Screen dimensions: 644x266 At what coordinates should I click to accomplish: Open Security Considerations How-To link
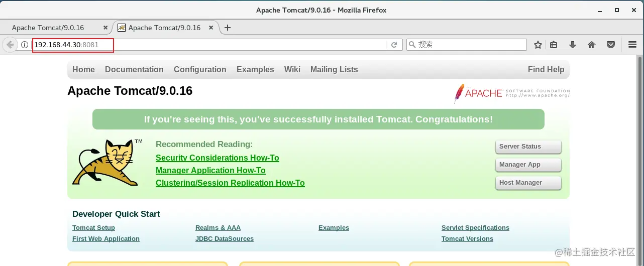(217, 158)
